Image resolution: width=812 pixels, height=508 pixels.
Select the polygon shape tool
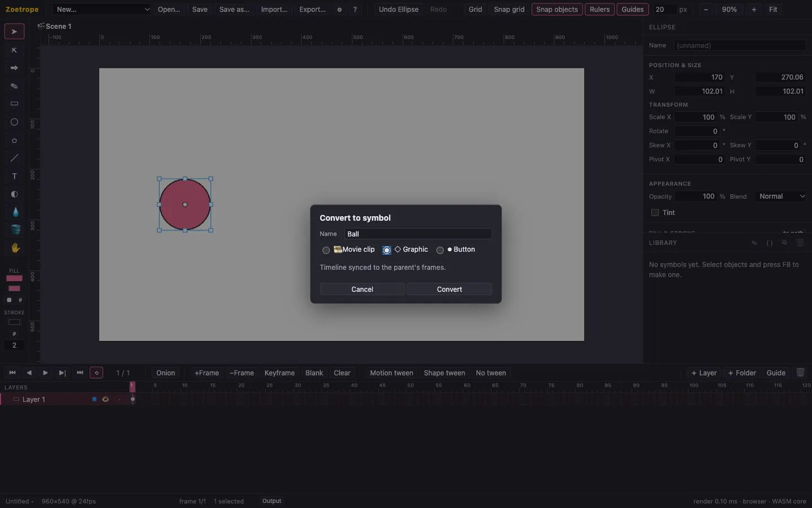[x=14, y=140]
